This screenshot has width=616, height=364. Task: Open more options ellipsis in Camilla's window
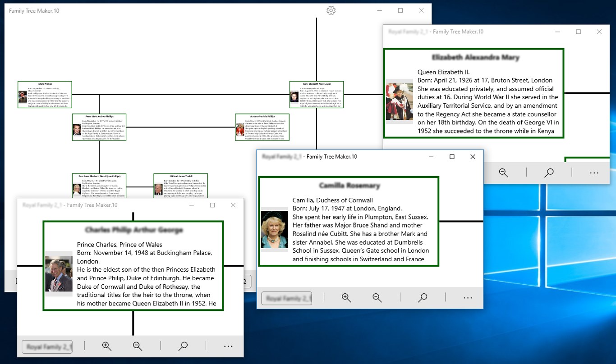tap(468, 298)
